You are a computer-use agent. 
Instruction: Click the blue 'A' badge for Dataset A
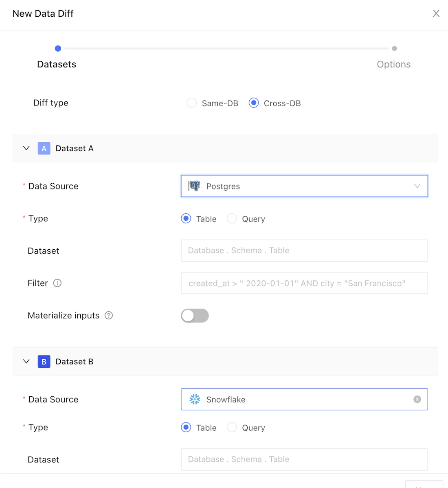(x=44, y=148)
